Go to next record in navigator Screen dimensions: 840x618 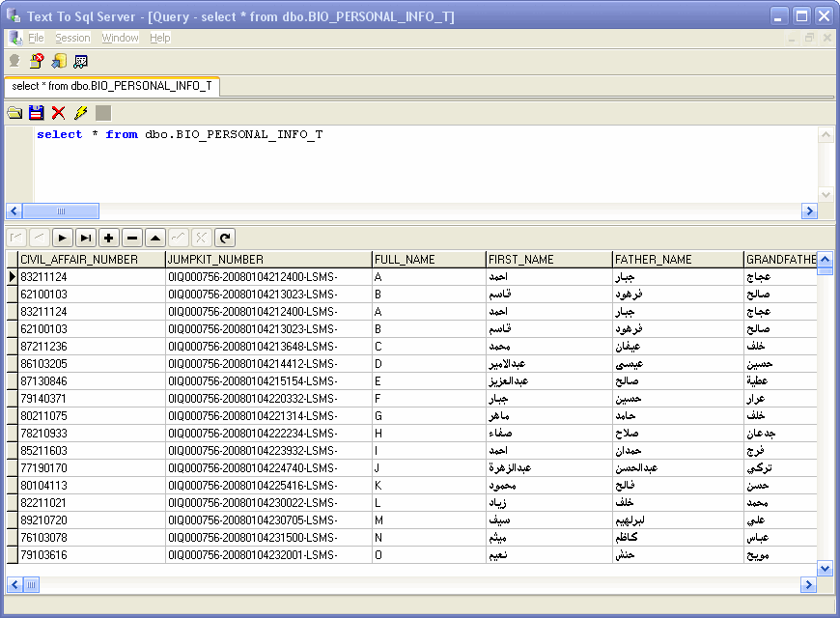pyautogui.click(x=62, y=238)
